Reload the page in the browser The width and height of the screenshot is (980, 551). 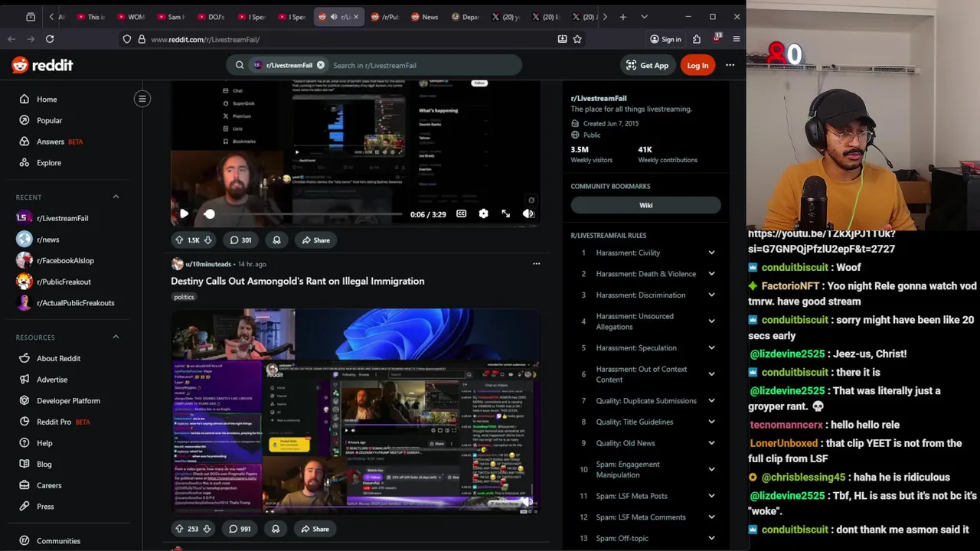(50, 39)
